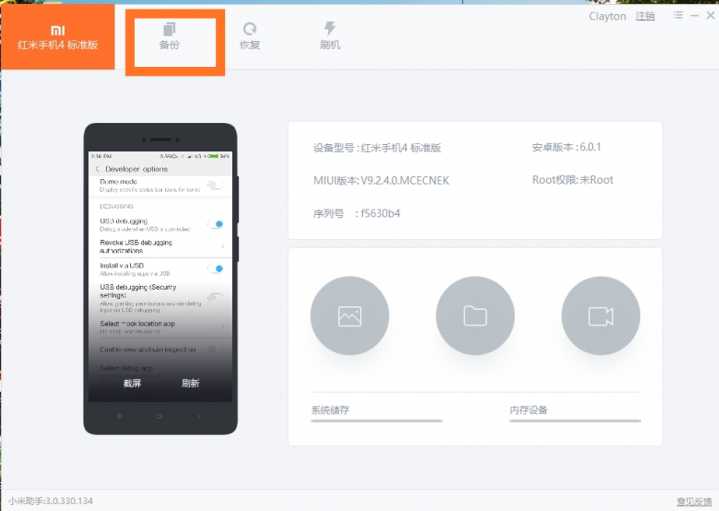Click the 注销 logout link
The image size is (719, 511).
(x=645, y=17)
